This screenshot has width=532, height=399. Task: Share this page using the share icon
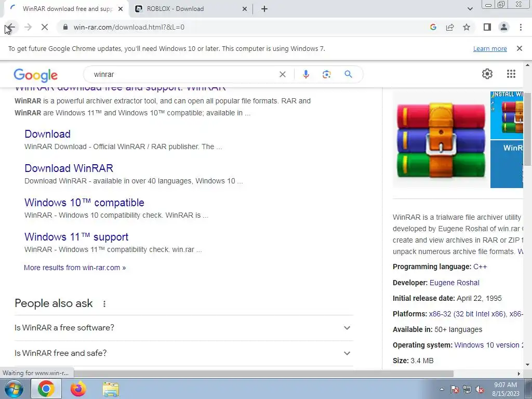450,27
